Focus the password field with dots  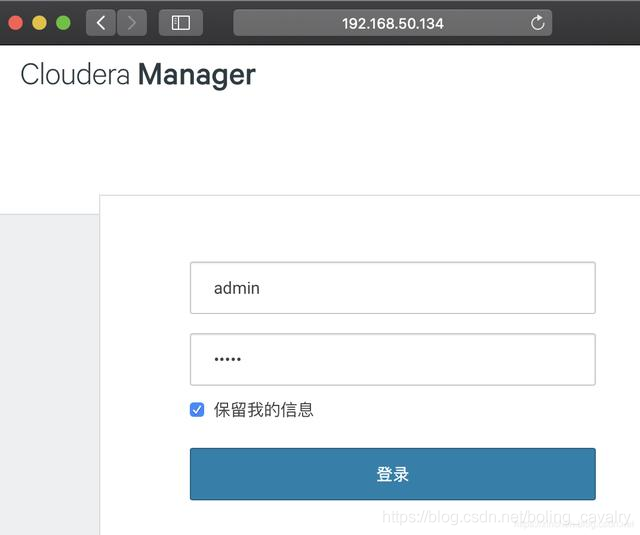pyautogui.click(x=393, y=360)
